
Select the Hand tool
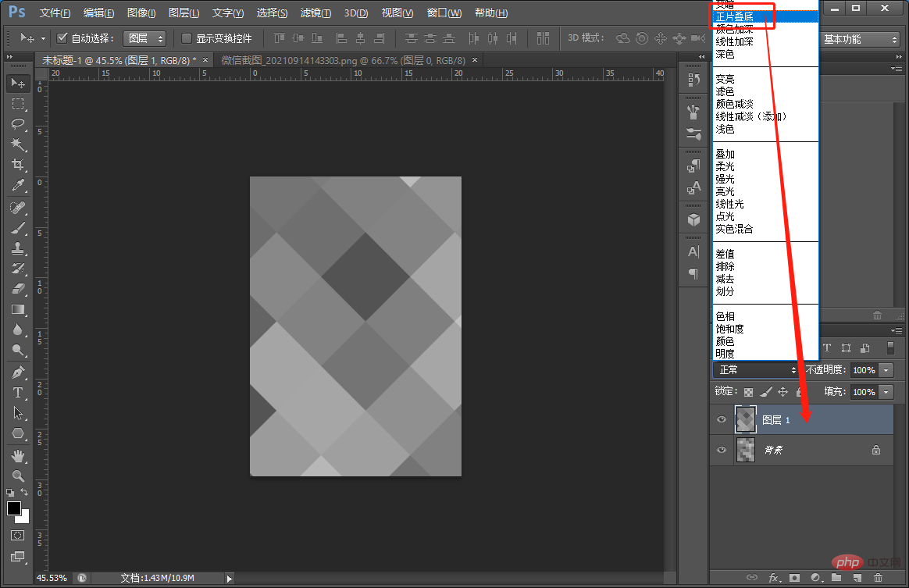(17, 455)
